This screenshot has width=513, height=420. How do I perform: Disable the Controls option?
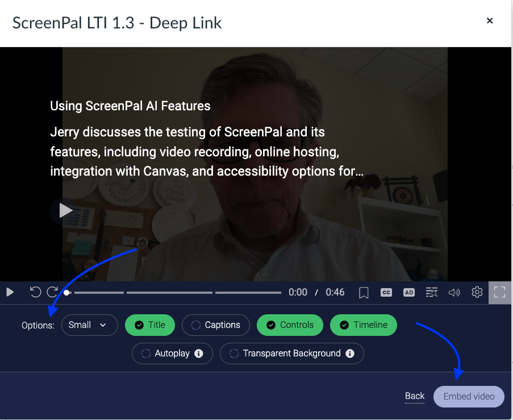(x=290, y=325)
